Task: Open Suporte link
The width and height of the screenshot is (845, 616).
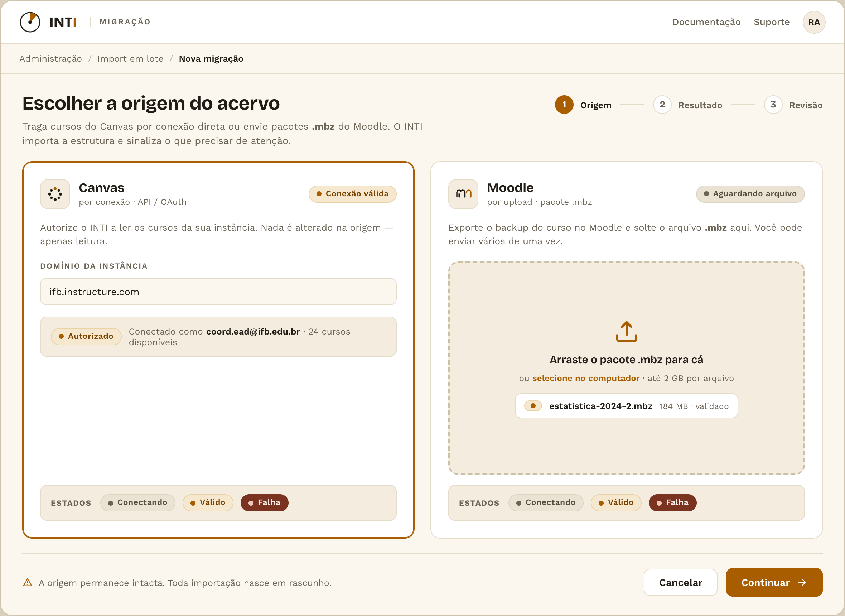Action: (772, 22)
